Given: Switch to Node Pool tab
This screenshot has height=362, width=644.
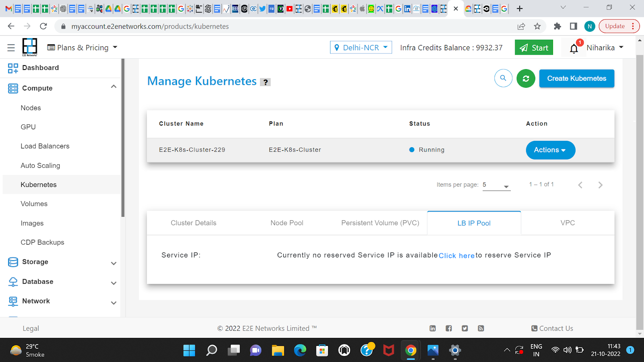Looking at the screenshot, I should [x=287, y=223].
